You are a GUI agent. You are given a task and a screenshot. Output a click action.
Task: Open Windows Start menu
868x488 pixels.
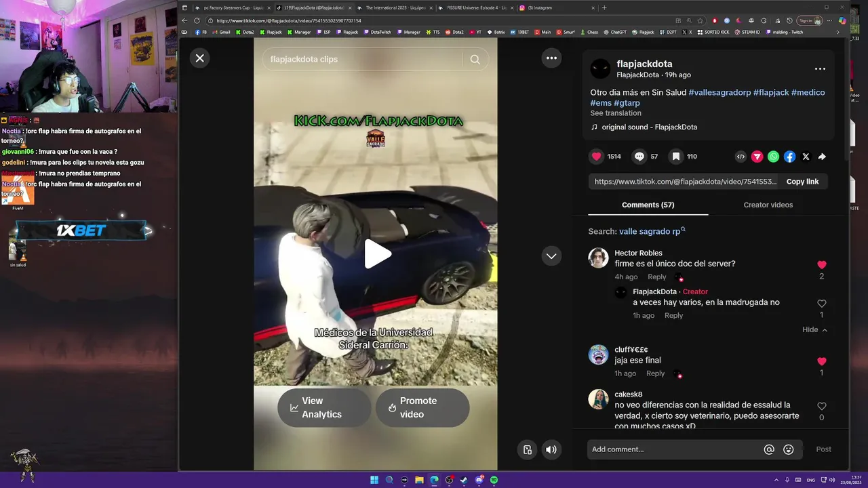pos(374,480)
